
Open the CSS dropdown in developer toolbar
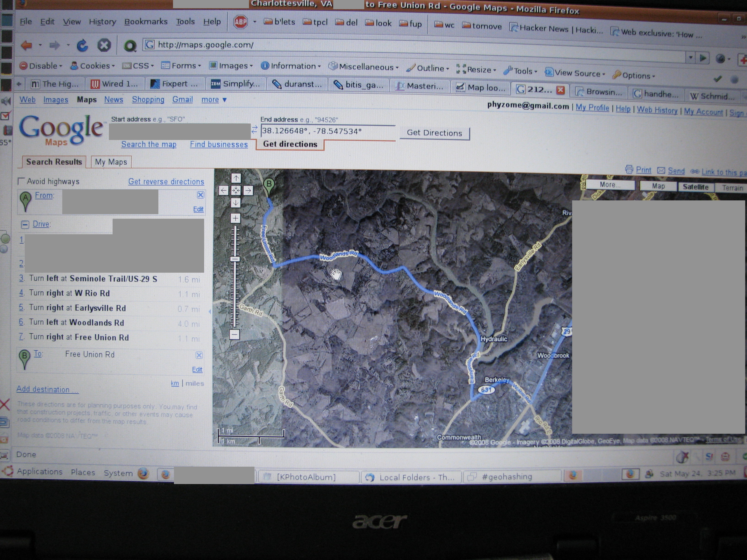(x=138, y=66)
